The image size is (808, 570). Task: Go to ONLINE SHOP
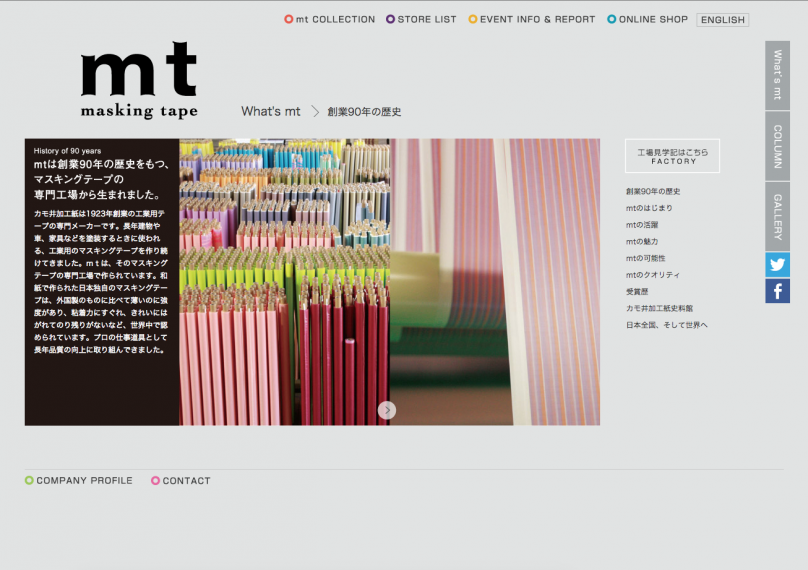coord(647,20)
